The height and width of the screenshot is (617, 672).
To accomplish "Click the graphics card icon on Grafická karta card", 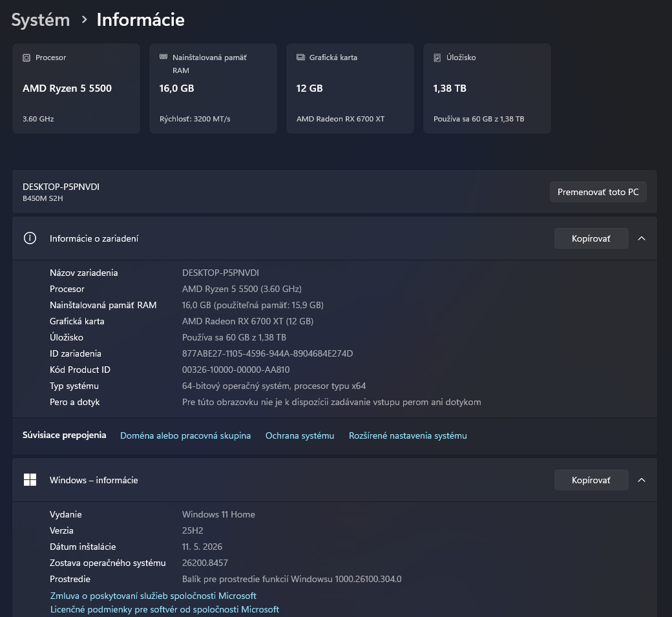I will 300,57.
